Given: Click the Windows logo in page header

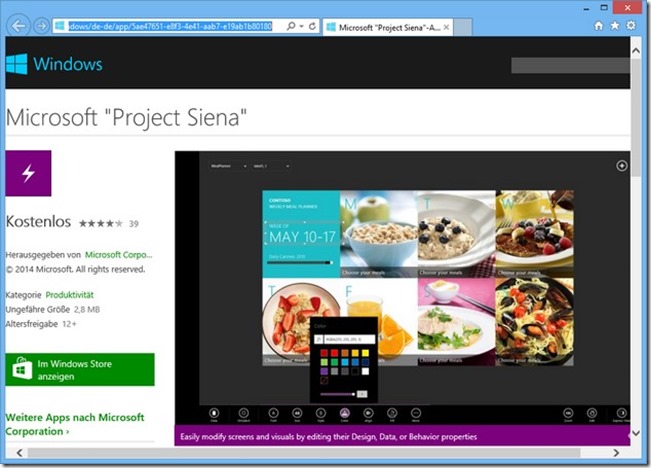Looking at the screenshot, I should coord(17,64).
